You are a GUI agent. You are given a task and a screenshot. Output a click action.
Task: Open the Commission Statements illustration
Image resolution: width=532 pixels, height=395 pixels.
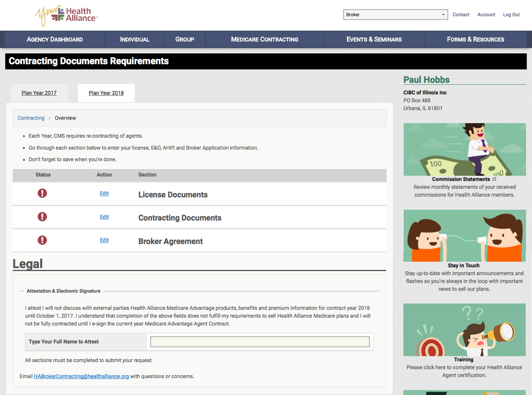point(464,149)
